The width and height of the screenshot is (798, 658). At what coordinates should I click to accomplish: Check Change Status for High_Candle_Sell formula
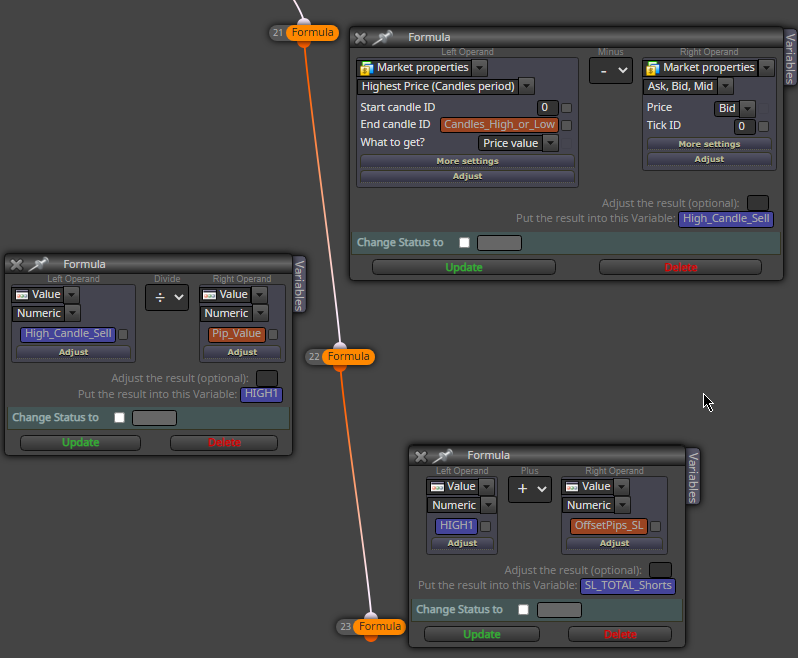pos(464,243)
